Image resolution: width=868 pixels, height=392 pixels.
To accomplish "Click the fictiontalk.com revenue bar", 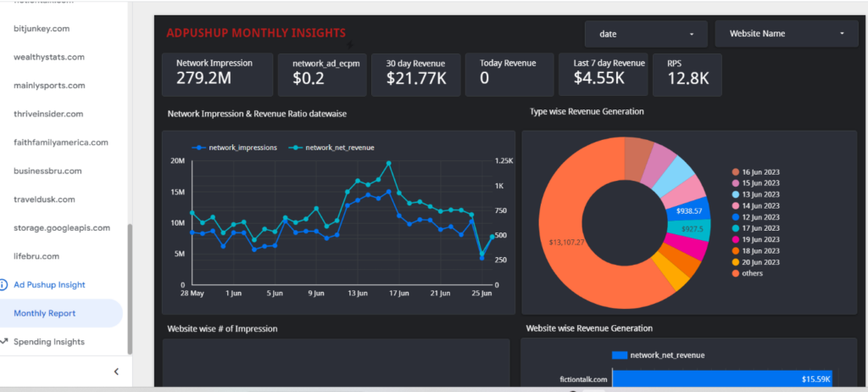I will point(724,378).
